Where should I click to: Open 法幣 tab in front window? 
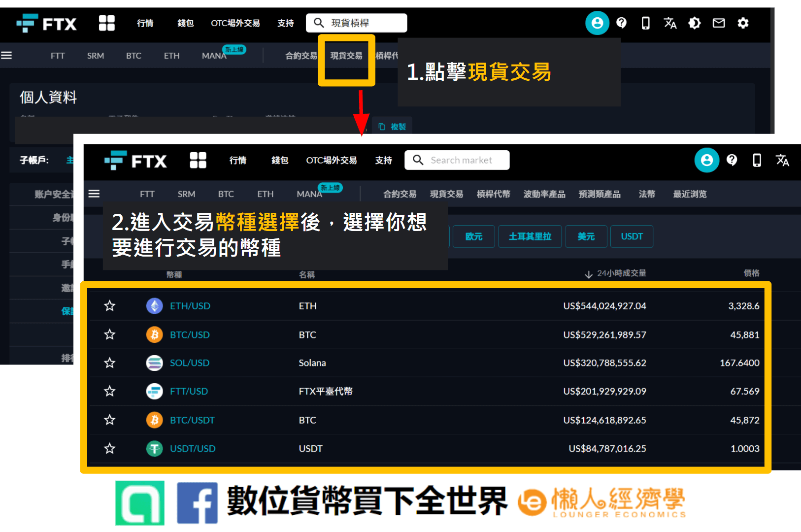point(647,194)
